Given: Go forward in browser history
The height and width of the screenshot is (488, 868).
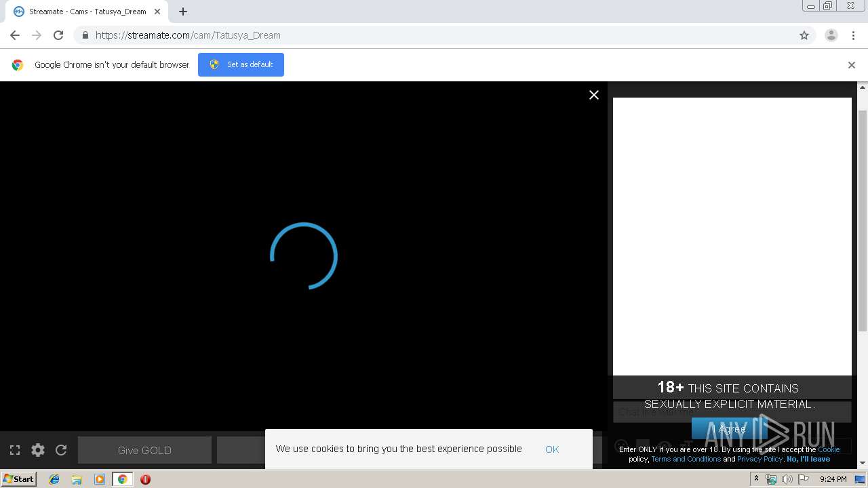Looking at the screenshot, I should tap(37, 35).
